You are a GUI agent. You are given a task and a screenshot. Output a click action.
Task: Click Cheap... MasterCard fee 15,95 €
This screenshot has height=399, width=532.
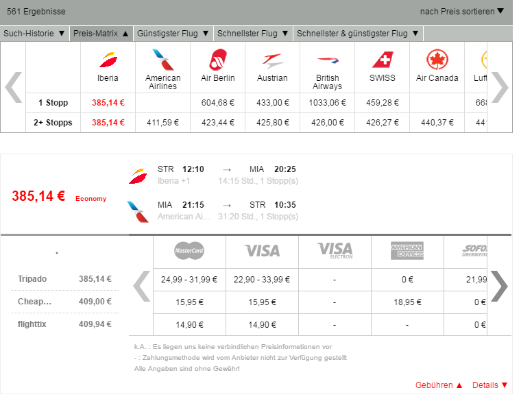click(189, 302)
